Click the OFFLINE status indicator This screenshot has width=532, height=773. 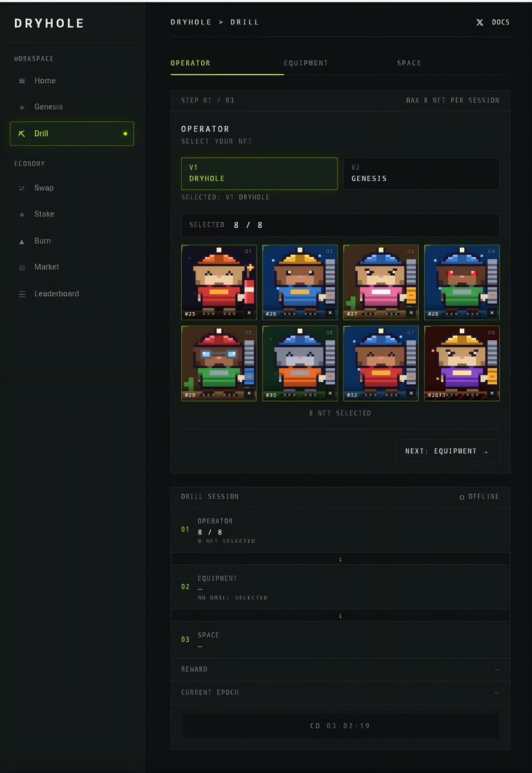pos(479,497)
